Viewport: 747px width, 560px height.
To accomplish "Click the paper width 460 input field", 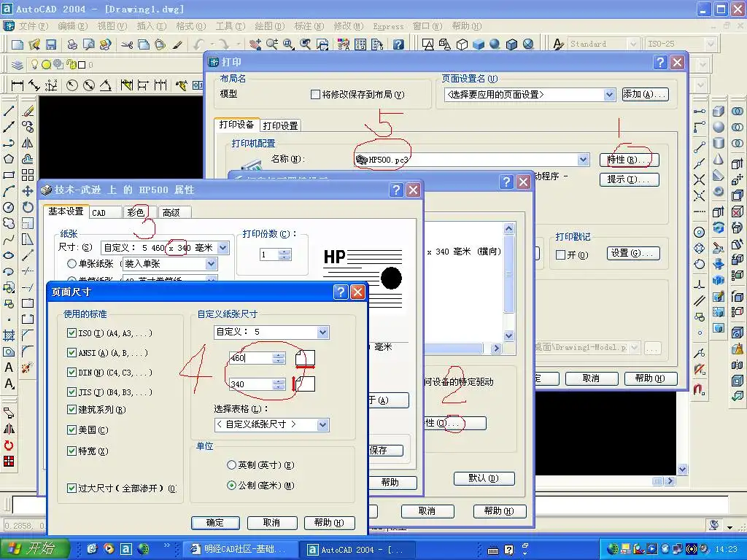I will [251, 358].
